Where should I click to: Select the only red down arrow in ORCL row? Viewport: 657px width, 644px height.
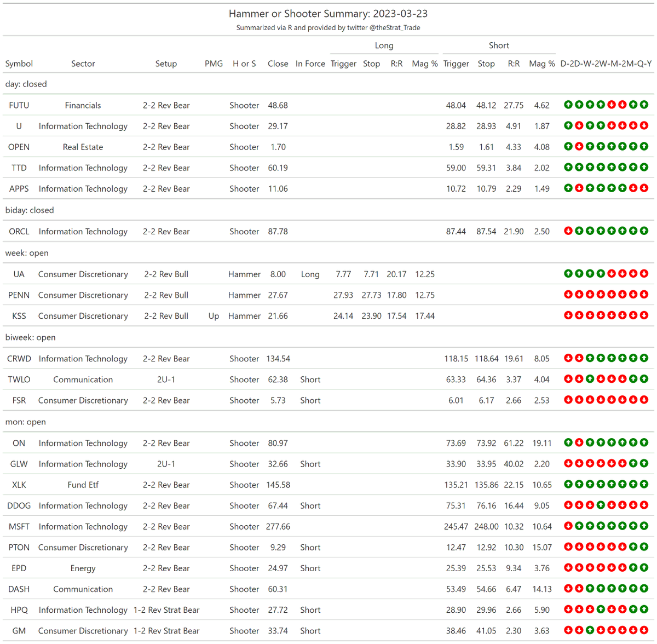(x=568, y=231)
